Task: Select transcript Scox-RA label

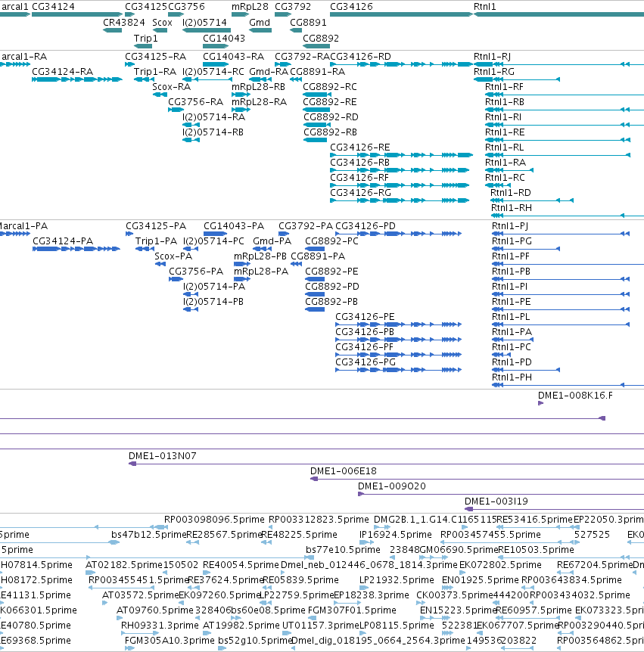Action: tap(171, 86)
